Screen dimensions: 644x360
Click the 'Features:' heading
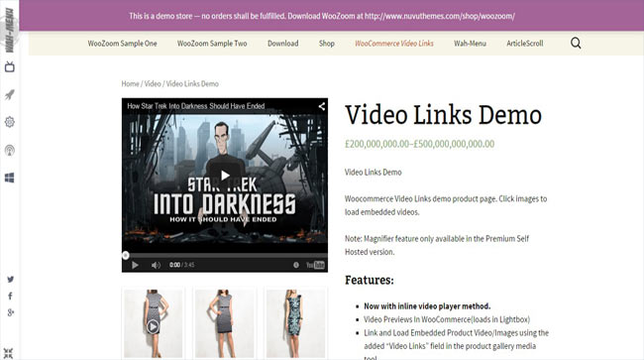coord(370,280)
